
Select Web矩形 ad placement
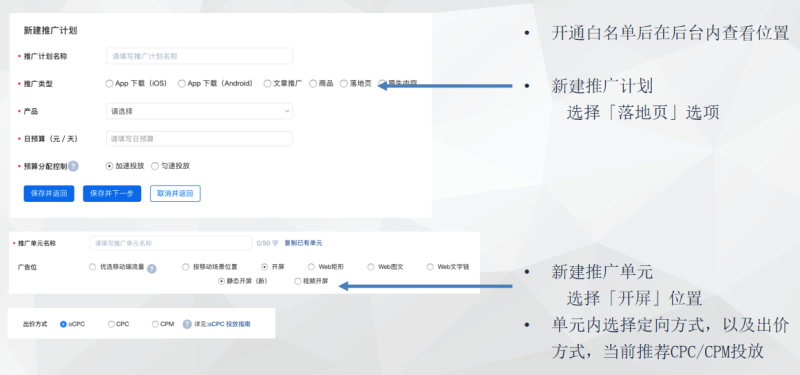coord(311,267)
